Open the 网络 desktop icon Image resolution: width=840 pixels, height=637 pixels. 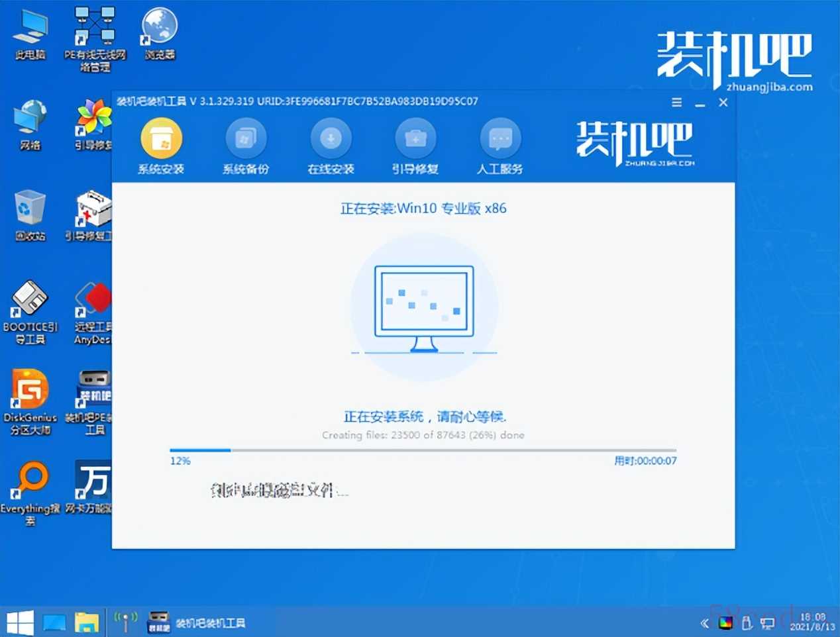(30, 125)
